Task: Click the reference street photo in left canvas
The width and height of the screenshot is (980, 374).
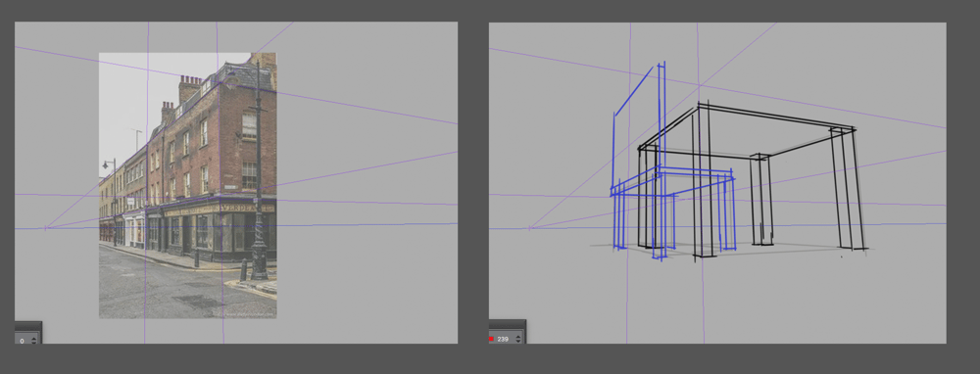Action: tap(187, 185)
